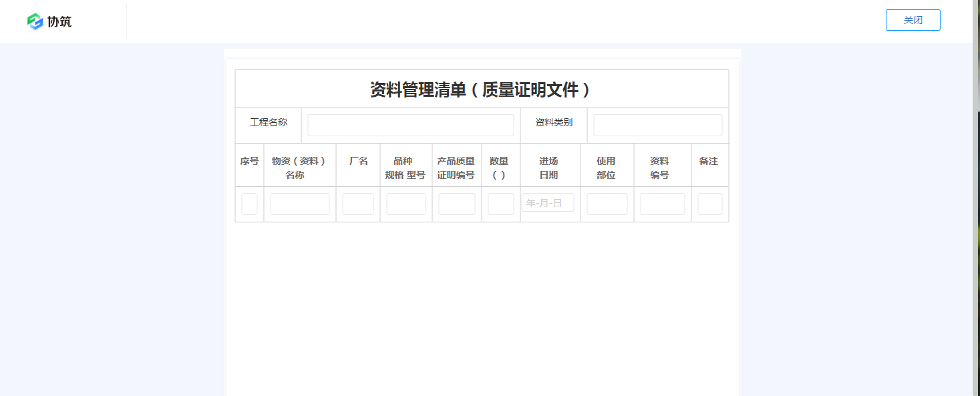Click the 资料类别 input field
The width and height of the screenshot is (980, 396).
[x=657, y=125]
